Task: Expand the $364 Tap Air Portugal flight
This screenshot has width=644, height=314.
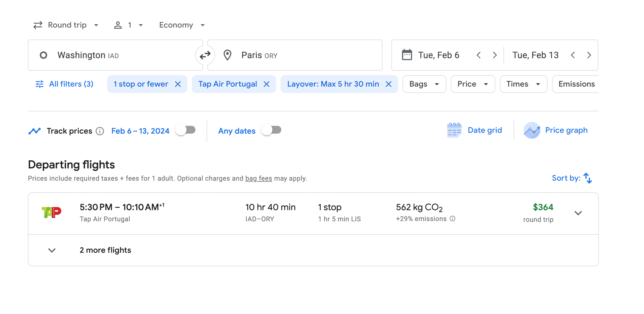Action: pyautogui.click(x=578, y=213)
